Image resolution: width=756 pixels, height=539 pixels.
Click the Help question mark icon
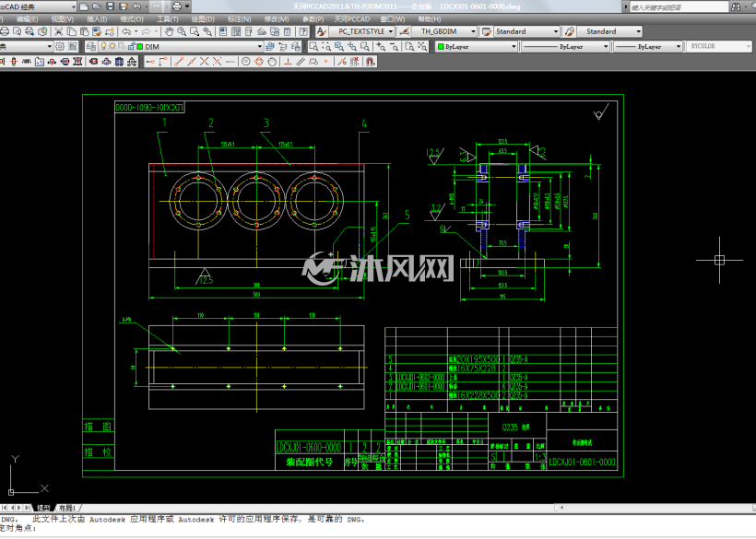click(x=303, y=31)
